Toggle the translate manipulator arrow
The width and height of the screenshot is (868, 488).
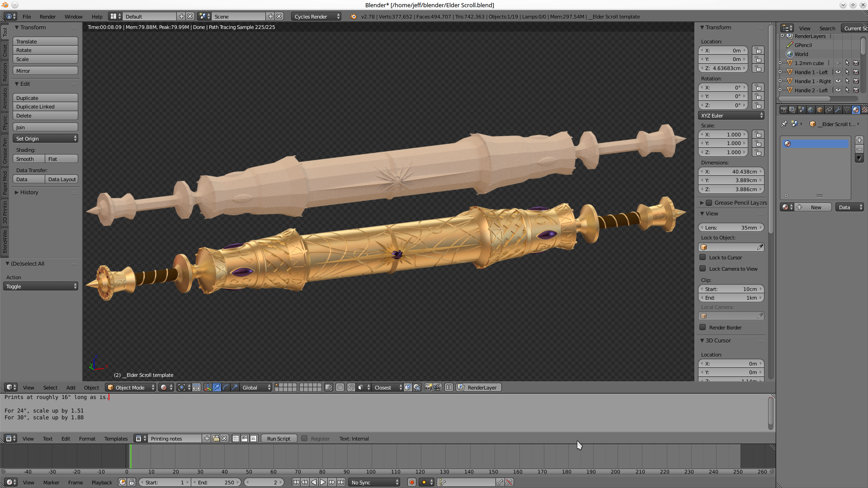(217, 387)
